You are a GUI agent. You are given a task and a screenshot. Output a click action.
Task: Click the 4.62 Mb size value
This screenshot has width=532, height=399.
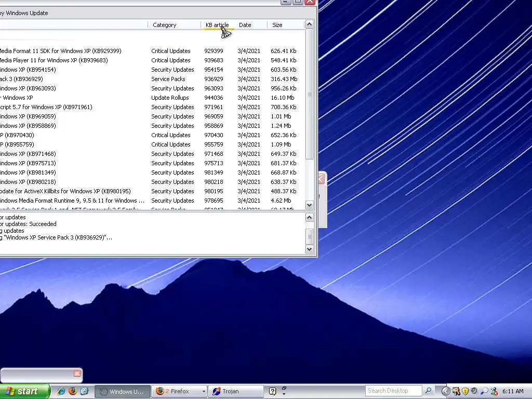[x=281, y=201]
